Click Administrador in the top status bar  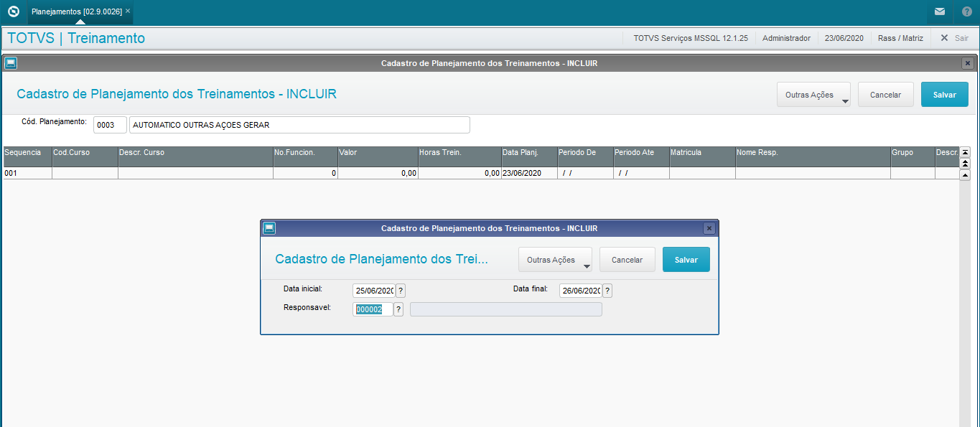[786, 38]
